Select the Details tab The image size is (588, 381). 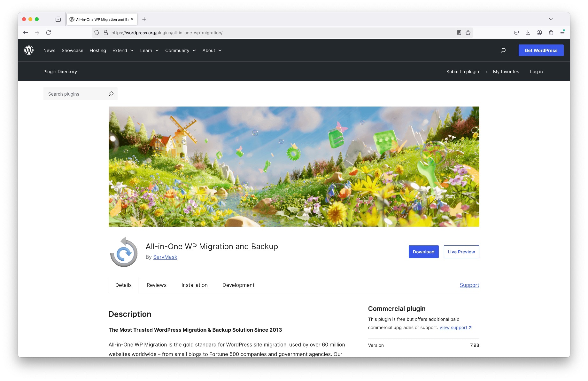coord(123,285)
